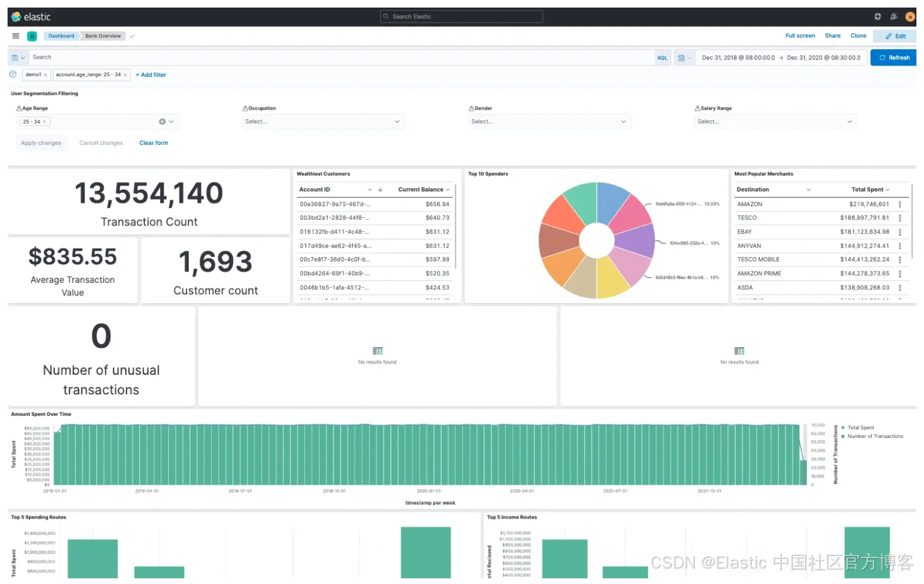Open the Occupation select dropdown
Viewport: 924px width, 584px height.
pos(324,122)
